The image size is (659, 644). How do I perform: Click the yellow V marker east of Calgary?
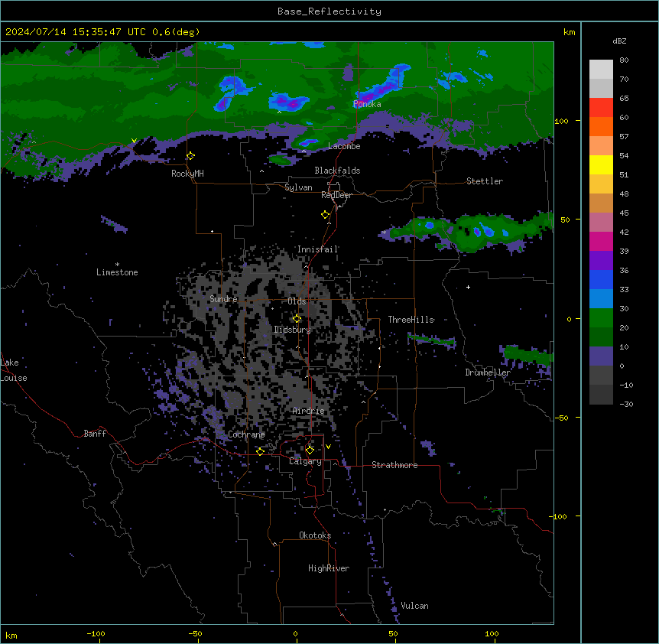(x=328, y=447)
